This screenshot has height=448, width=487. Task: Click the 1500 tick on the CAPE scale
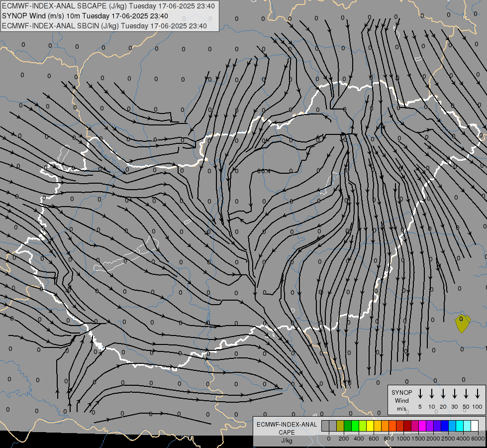[x=418, y=439]
